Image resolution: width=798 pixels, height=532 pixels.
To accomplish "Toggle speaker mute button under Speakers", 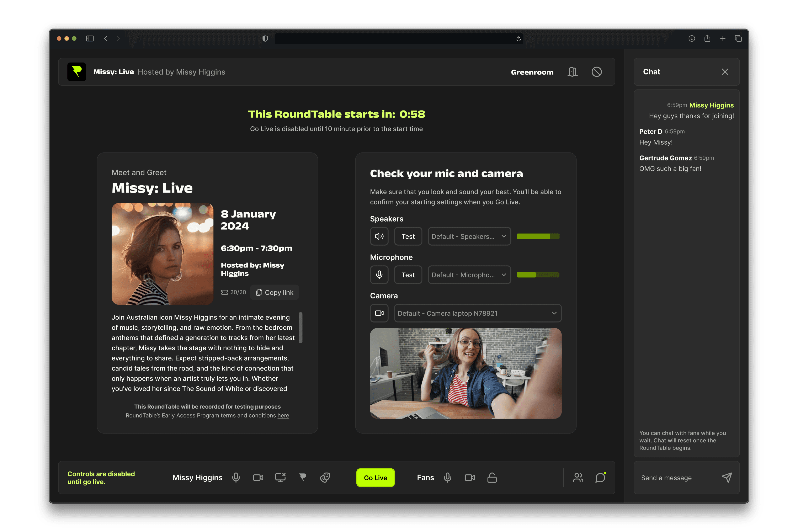I will pyautogui.click(x=379, y=236).
